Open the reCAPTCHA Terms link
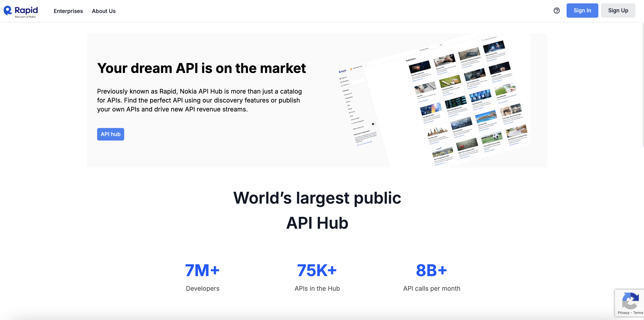 click(x=638, y=313)
